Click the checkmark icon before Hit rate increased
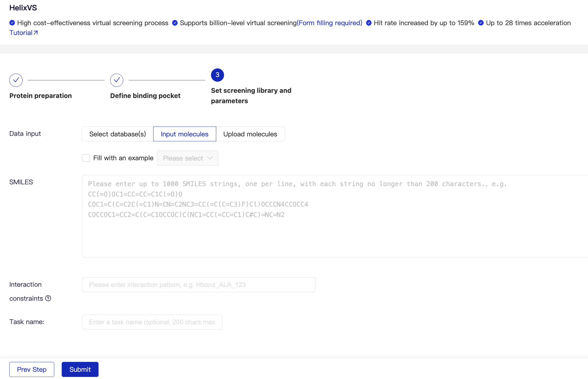 [369, 23]
